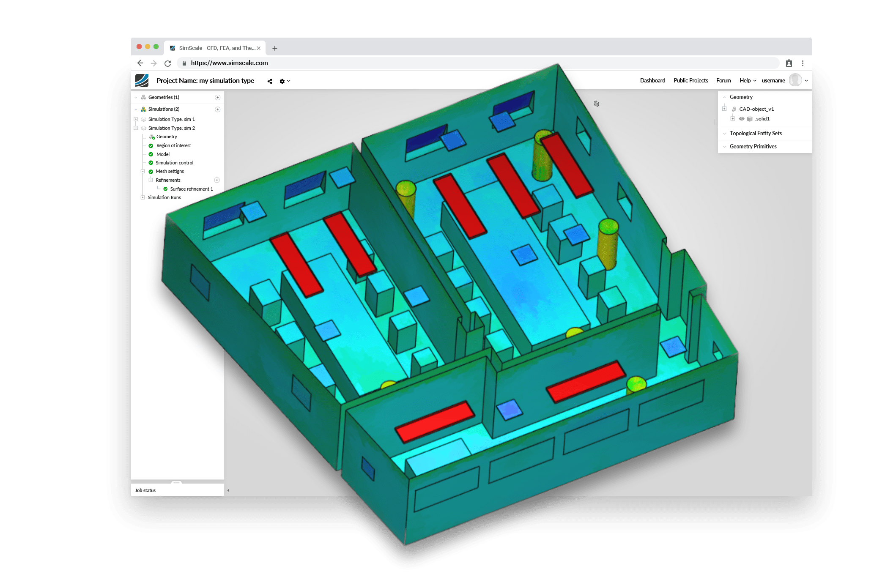Click the SimScale logo icon
This screenshot has height=588, width=885.
pyautogui.click(x=142, y=80)
